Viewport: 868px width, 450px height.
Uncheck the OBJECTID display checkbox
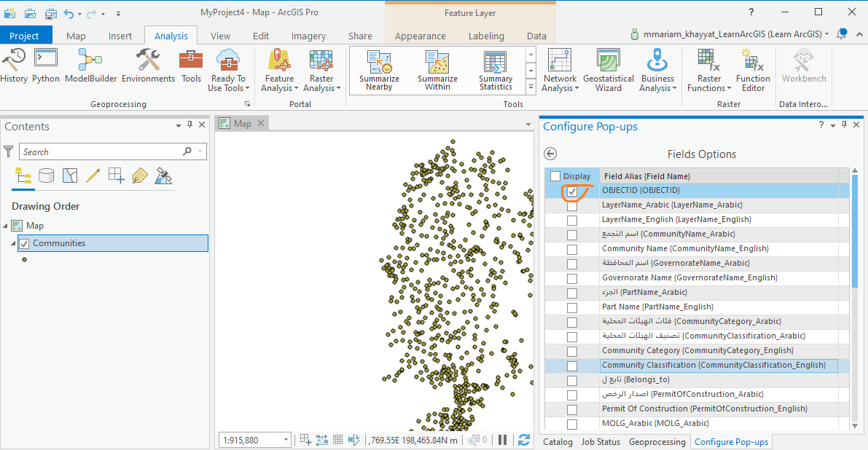tap(572, 192)
